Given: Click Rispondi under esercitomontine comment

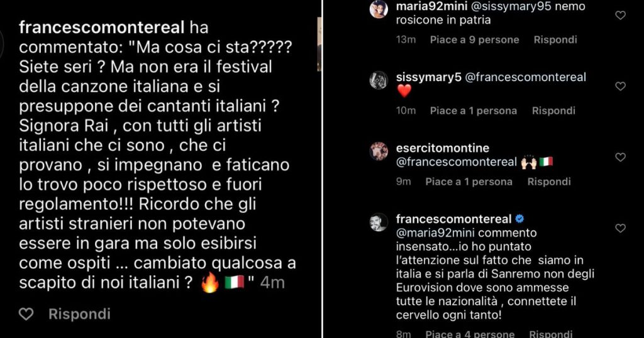Looking at the screenshot, I should click(549, 182).
